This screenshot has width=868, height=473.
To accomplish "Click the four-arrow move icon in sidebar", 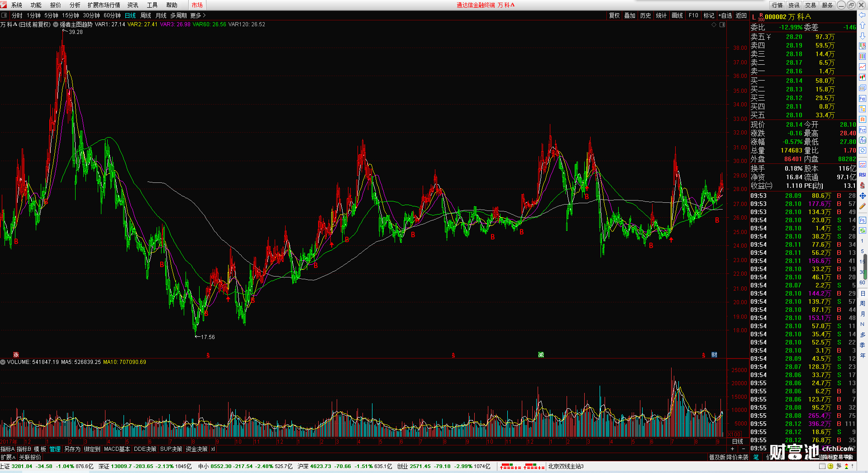I will coord(863,196).
